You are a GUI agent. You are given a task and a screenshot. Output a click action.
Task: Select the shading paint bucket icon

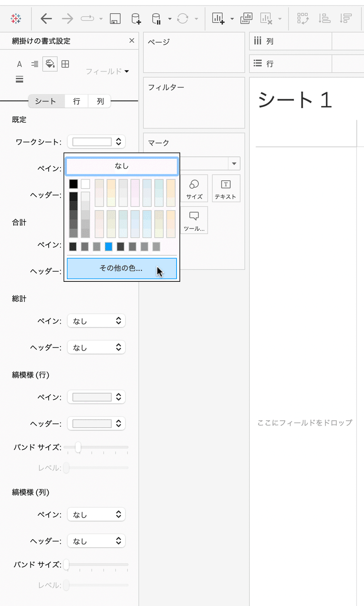pyautogui.click(x=50, y=64)
